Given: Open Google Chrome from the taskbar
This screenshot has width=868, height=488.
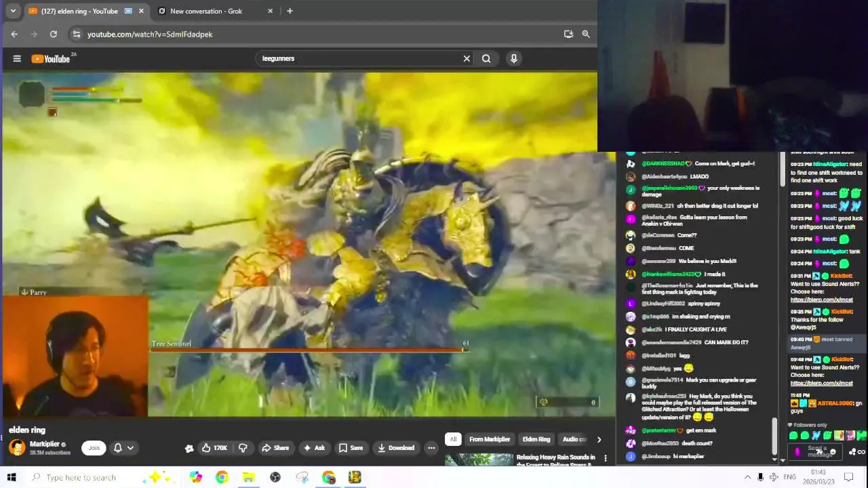Looking at the screenshot, I should click(x=222, y=477).
